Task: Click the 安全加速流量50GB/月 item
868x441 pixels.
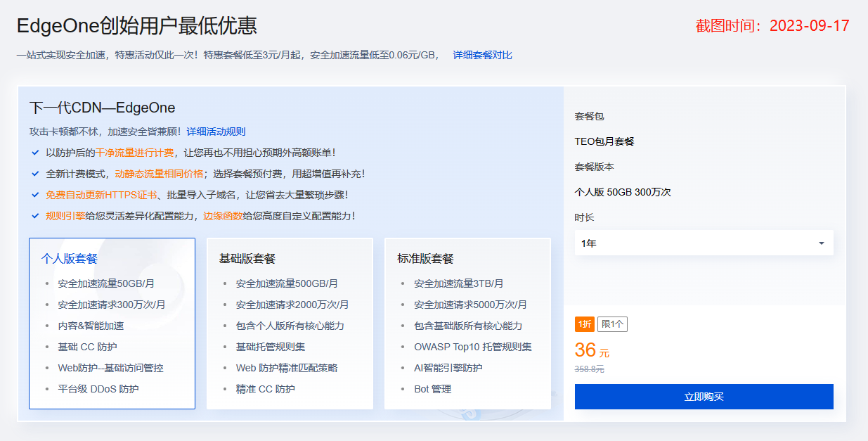Action: (106, 283)
